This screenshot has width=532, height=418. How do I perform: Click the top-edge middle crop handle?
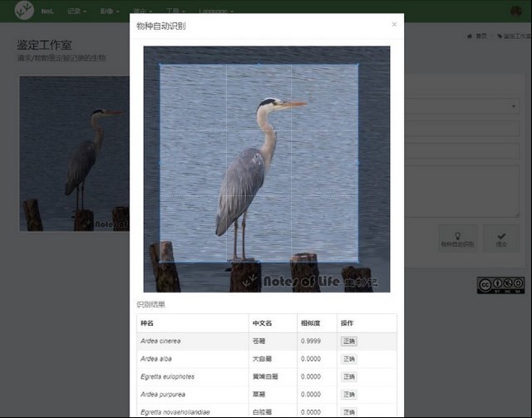coord(259,64)
